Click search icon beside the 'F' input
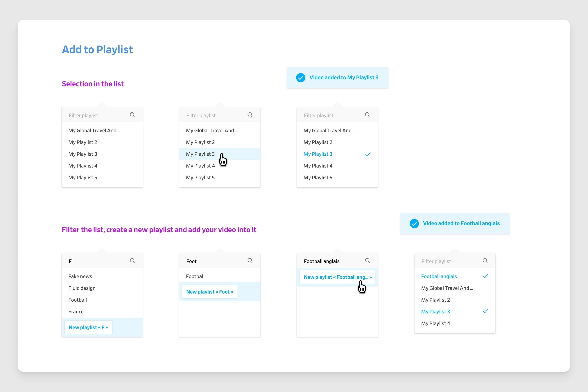Viewport: 588px width, 392px height. pyautogui.click(x=132, y=261)
